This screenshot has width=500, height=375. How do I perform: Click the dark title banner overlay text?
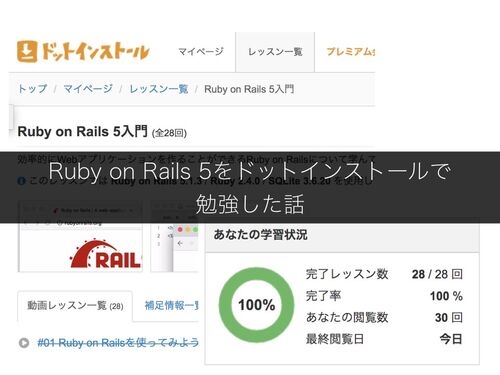click(x=250, y=187)
